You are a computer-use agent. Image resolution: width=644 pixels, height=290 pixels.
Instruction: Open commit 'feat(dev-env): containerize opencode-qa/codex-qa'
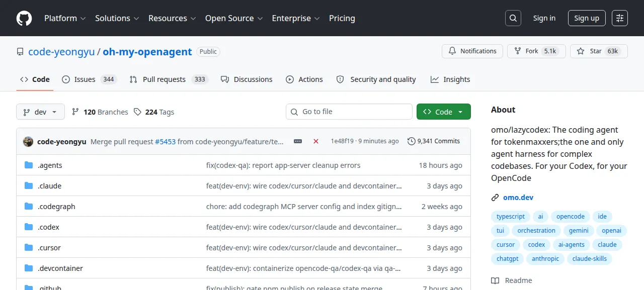(x=303, y=268)
